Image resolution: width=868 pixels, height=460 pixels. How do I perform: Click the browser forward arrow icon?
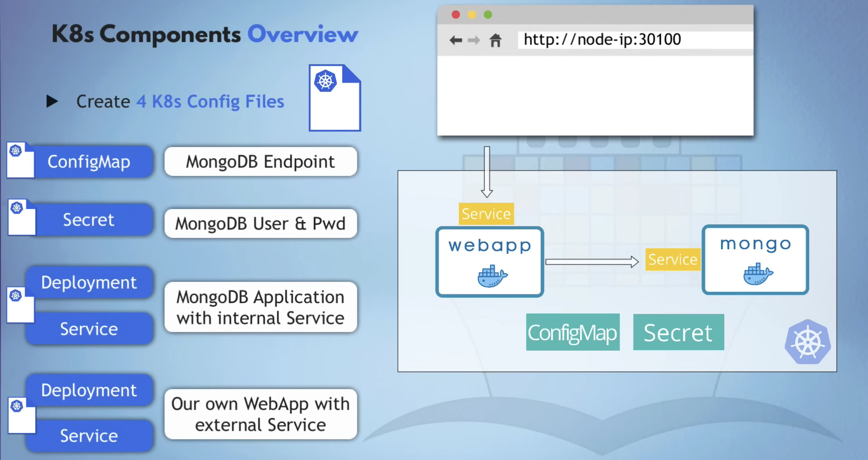[x=474, y=40]
